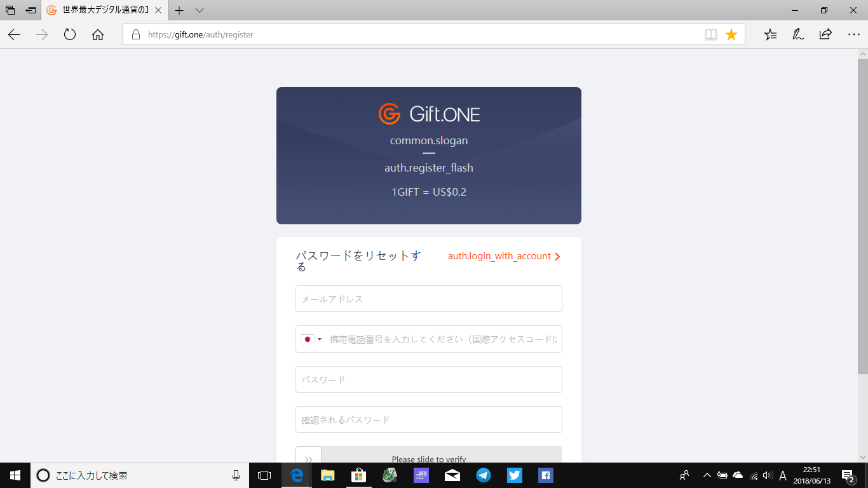Expand the tab preview chevron
Screen dimensions: 868x488
tap(200, 10)
